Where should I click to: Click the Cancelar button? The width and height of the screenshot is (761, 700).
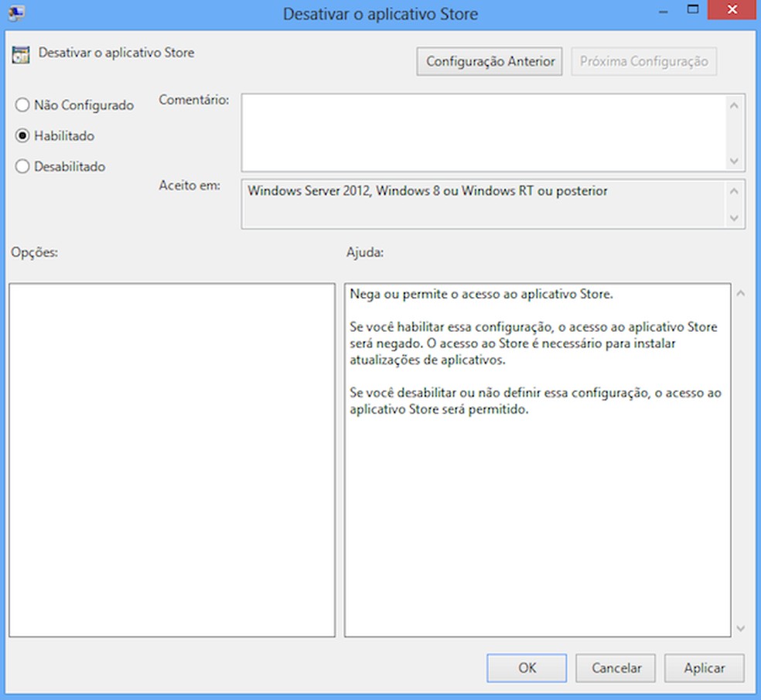click(x=616, y=668)
